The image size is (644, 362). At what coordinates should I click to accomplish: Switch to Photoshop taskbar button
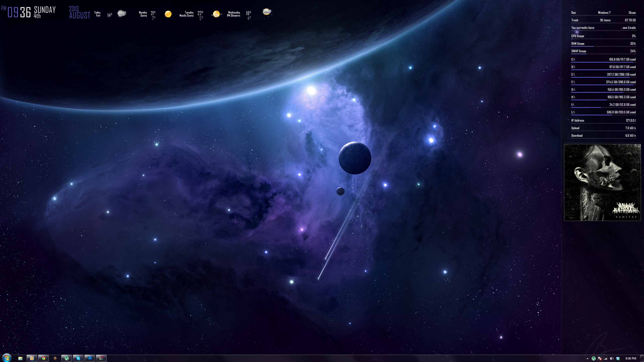pos(90,358)
